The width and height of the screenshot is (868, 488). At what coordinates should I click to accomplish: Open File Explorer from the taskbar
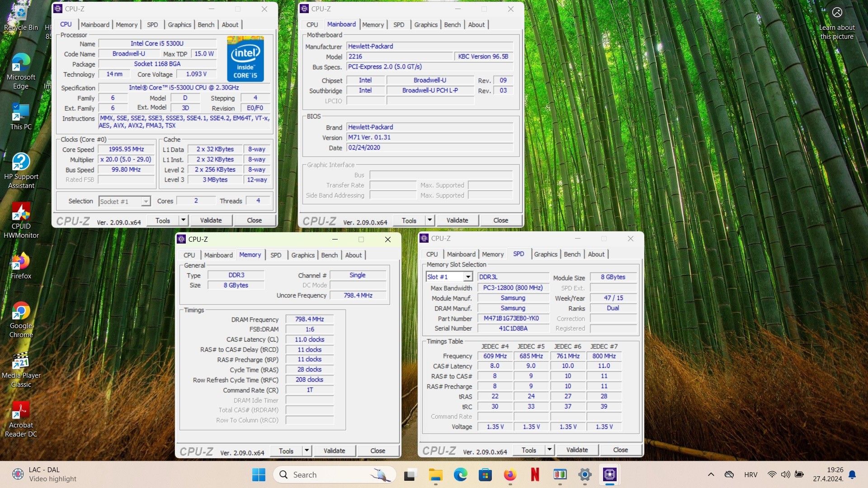point(435,474)
